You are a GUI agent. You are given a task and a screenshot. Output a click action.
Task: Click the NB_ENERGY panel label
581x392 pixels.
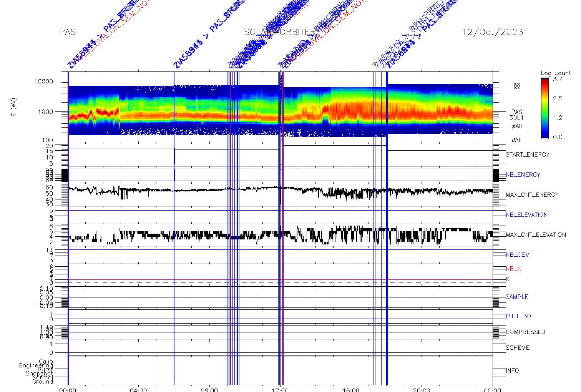click(x=523, y=174)
